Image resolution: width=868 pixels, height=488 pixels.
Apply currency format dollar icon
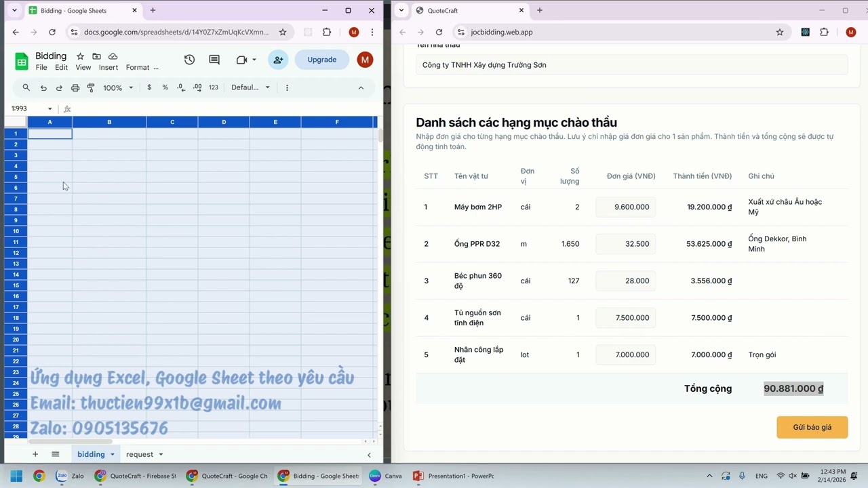click(149, 87)
